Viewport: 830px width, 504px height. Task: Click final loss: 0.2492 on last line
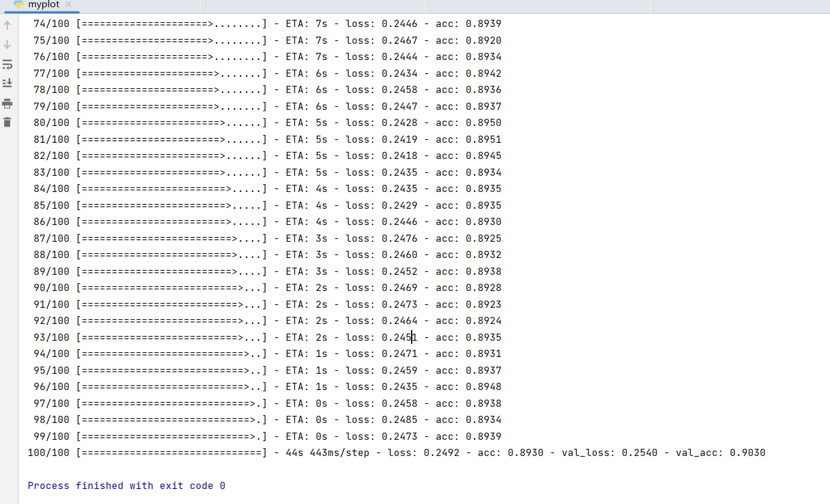pyautogui.click(x=424, y=453)
